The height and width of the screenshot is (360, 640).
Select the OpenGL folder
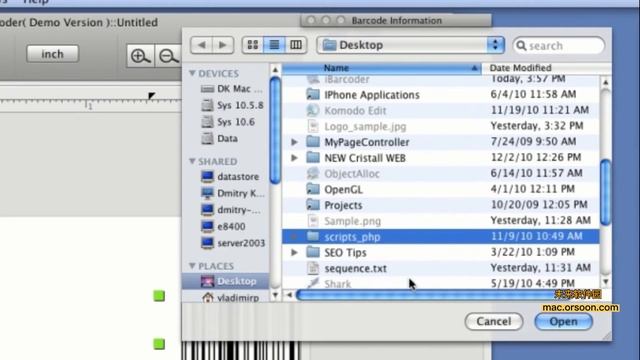(x=440, y=189)
